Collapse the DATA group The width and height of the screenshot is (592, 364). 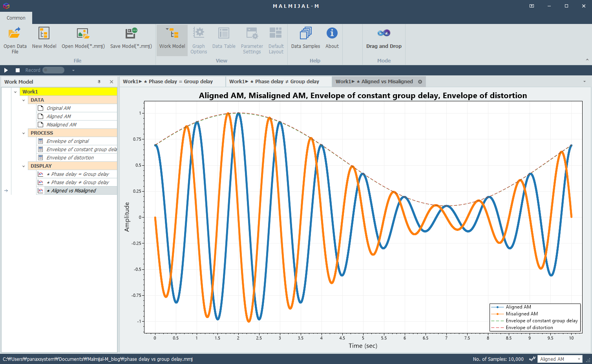[x=24, y=100]
